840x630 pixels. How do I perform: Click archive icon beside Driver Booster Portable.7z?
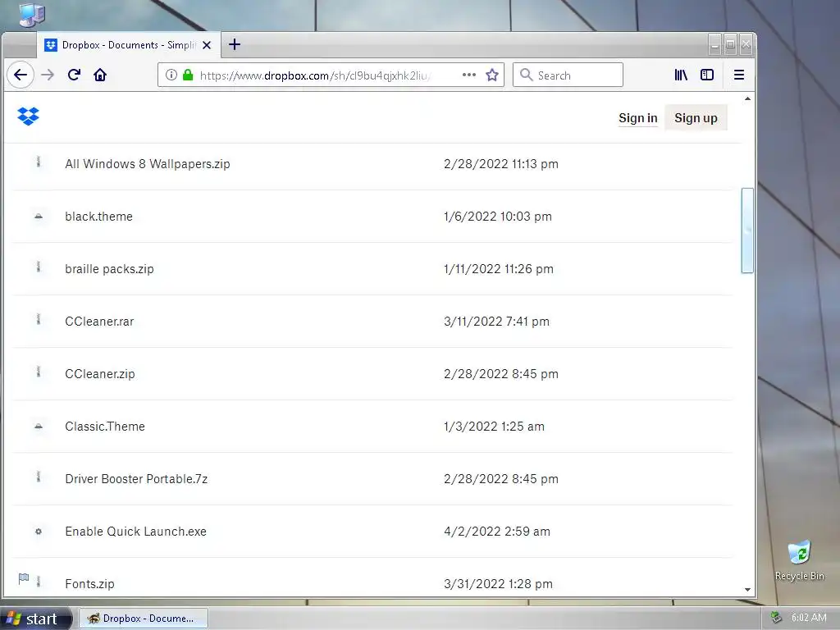38,477
